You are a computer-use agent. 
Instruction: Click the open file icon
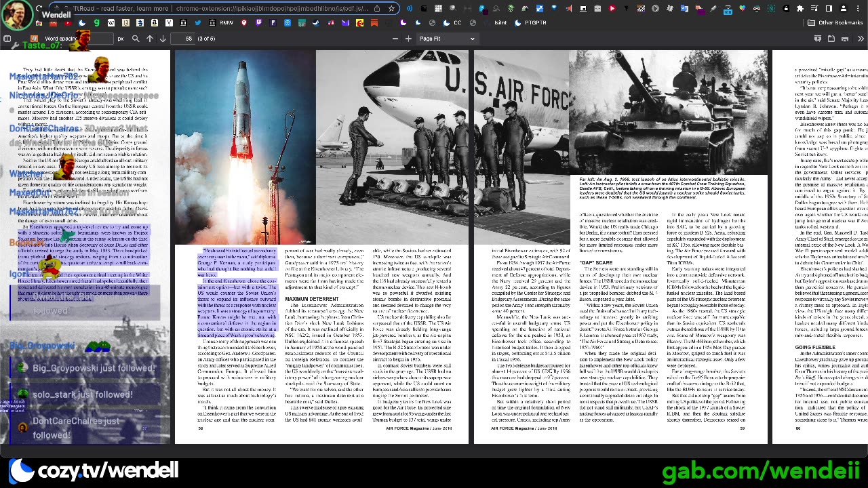coord(831,39)
